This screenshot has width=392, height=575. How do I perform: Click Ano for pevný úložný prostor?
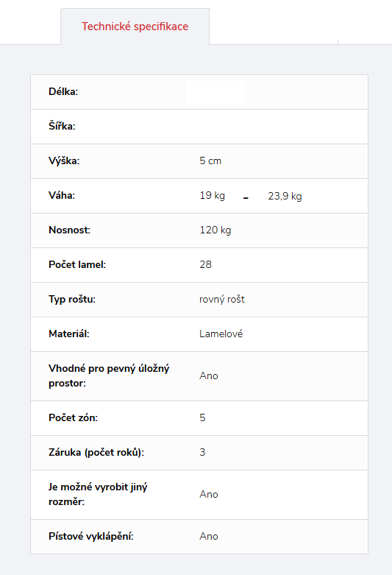point(209,376)
